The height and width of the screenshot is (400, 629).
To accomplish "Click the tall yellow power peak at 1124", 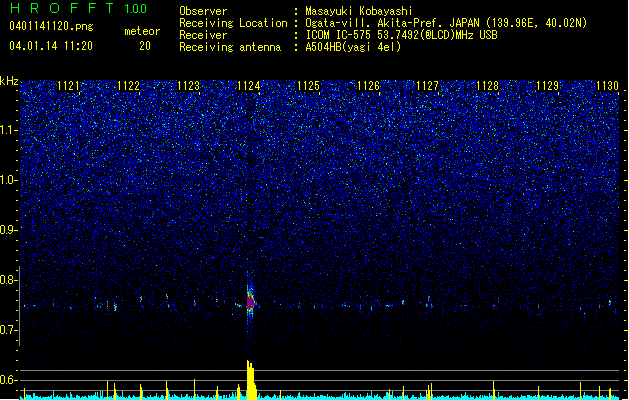I will [x=251, y=380].
